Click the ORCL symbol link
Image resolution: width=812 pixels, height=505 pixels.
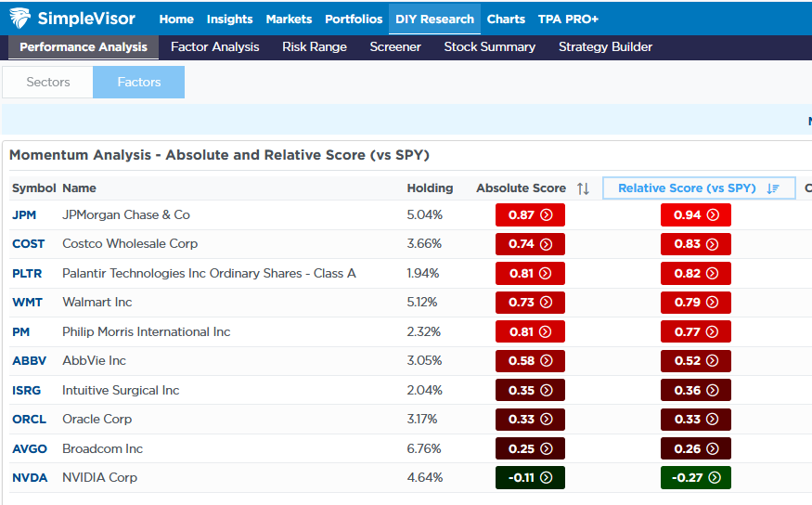click(29, 420)
